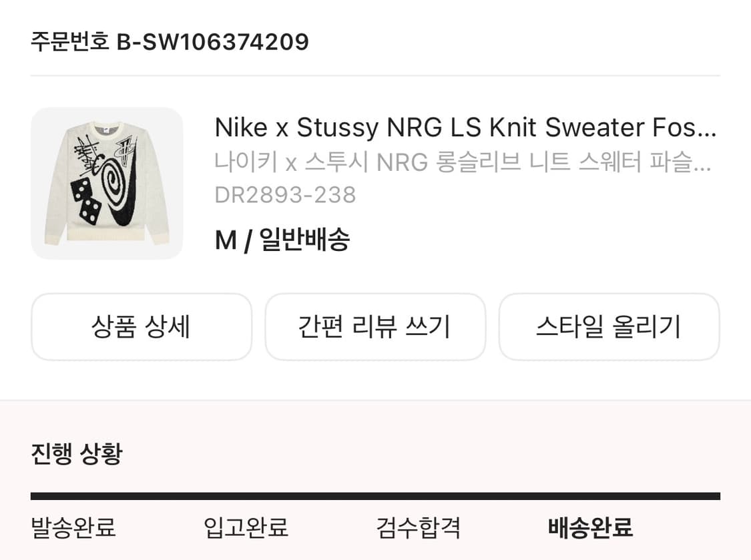The height and width of the screenshot is (560, 751).
Task: Click the dice graphic on the sweater image
Action: pyautogui.click(x=86, y=202)
